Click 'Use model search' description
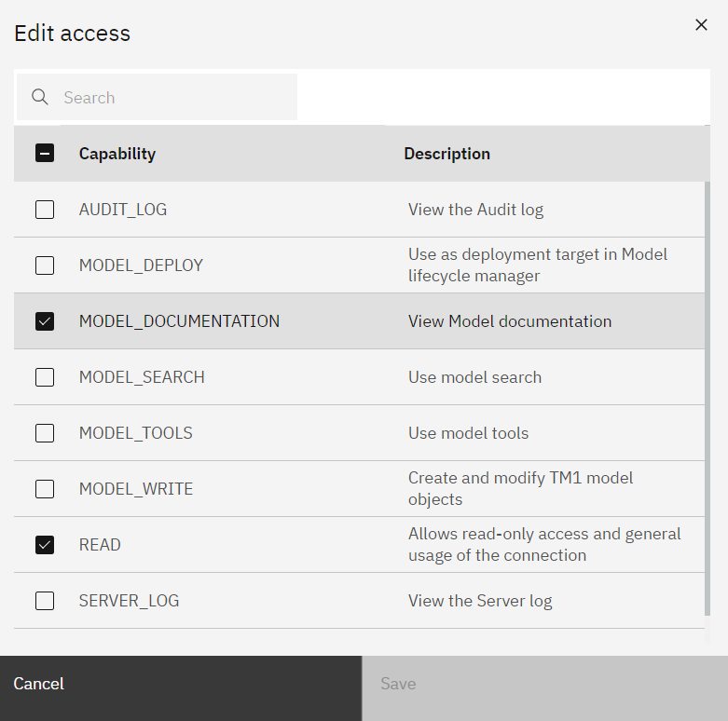The image size is (728, 721). (474, 377)
